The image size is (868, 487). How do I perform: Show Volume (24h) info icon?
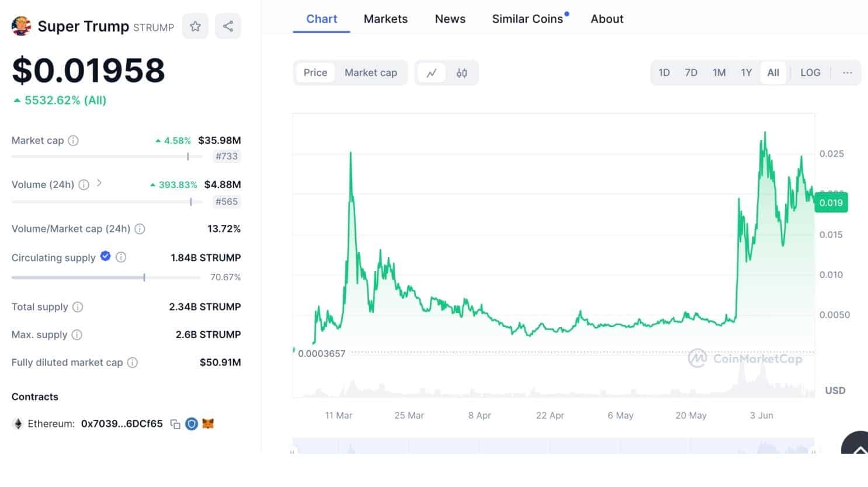tap(84, 185)
